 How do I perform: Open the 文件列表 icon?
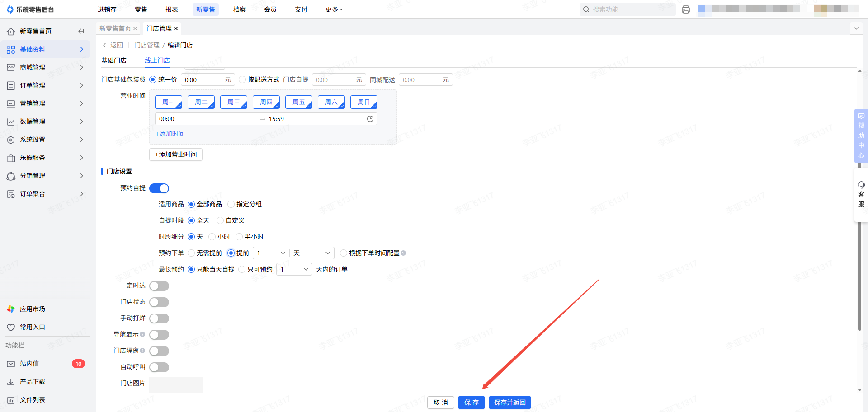(11, 400)
